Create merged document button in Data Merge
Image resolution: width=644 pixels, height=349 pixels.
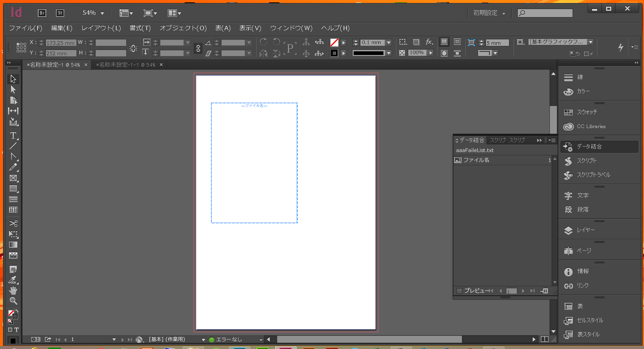point(544,291)
